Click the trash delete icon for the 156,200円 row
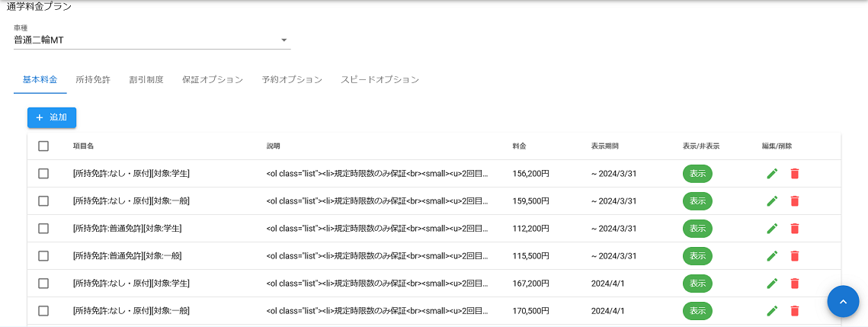The image size is (868, 327). [795, 174]
